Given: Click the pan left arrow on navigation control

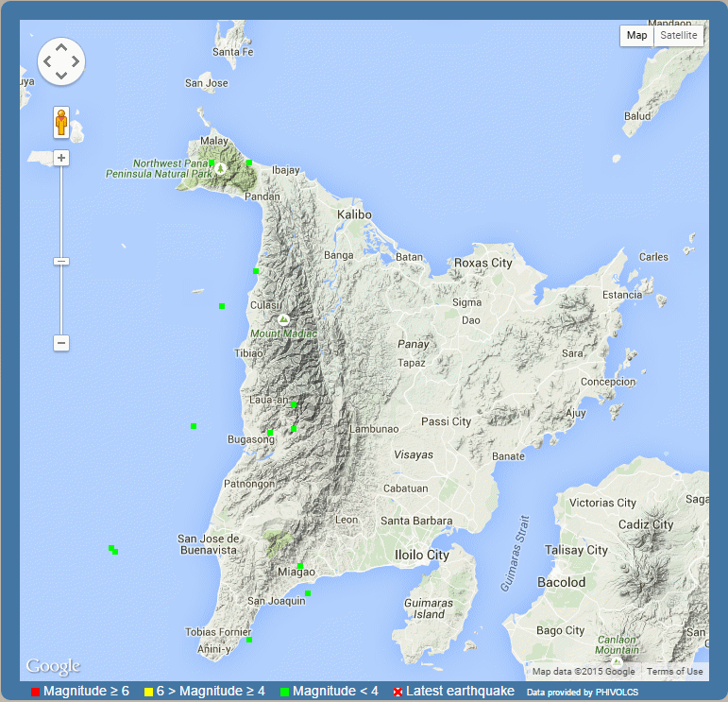Looking at the screenshot, I should (47, 61).
